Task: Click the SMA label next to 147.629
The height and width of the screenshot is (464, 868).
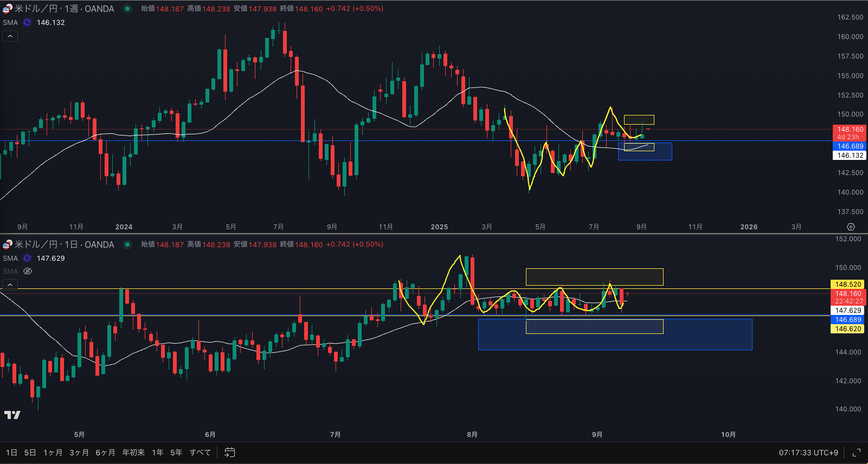Action: [x=10, y=258]
